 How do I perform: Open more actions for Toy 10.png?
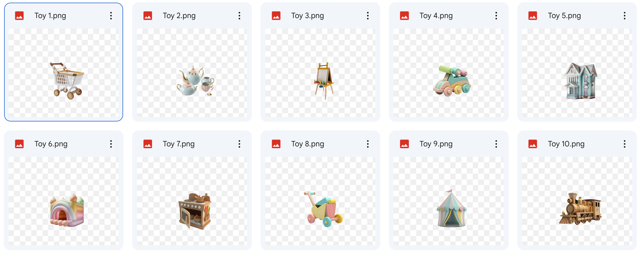click(x=624, y=144)
